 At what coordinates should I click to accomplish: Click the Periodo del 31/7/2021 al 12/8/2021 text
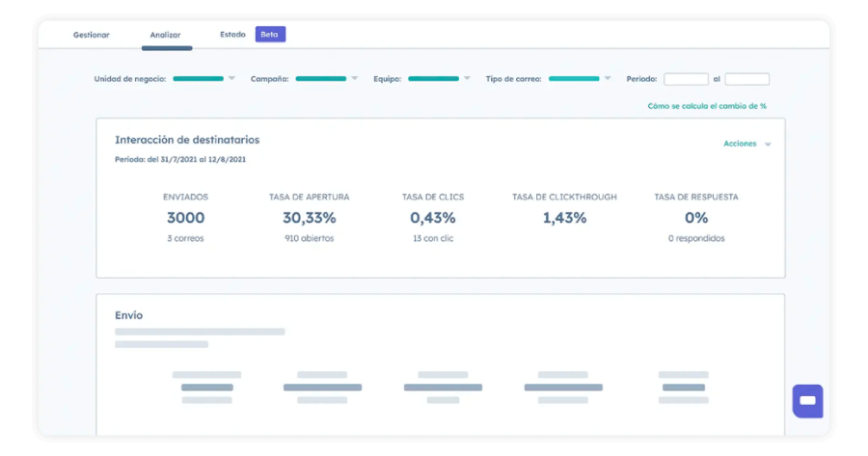[x=180, y=159]
